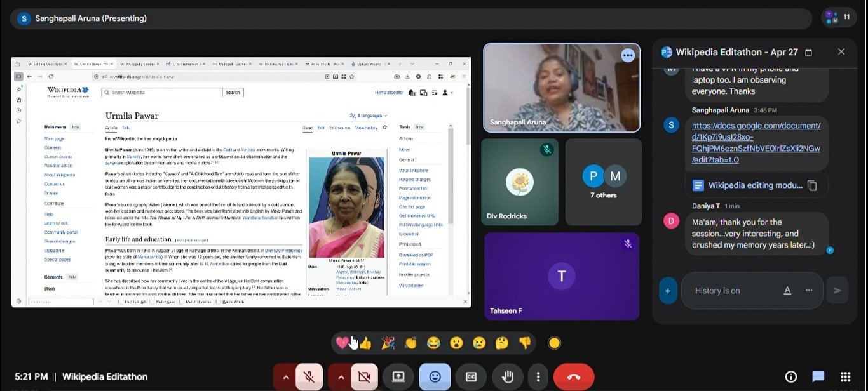The width and height of the screenshot is (868, 391).
Task: Switch to Talk tab on Wikipedia article
Action: tap(126, 128)
